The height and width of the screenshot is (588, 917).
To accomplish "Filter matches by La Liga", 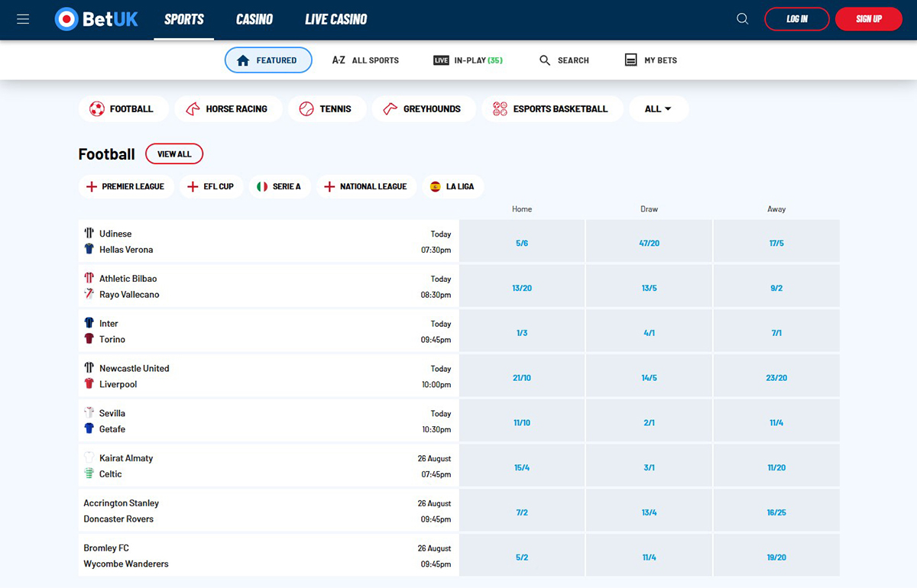I will (x=452, y=186).
